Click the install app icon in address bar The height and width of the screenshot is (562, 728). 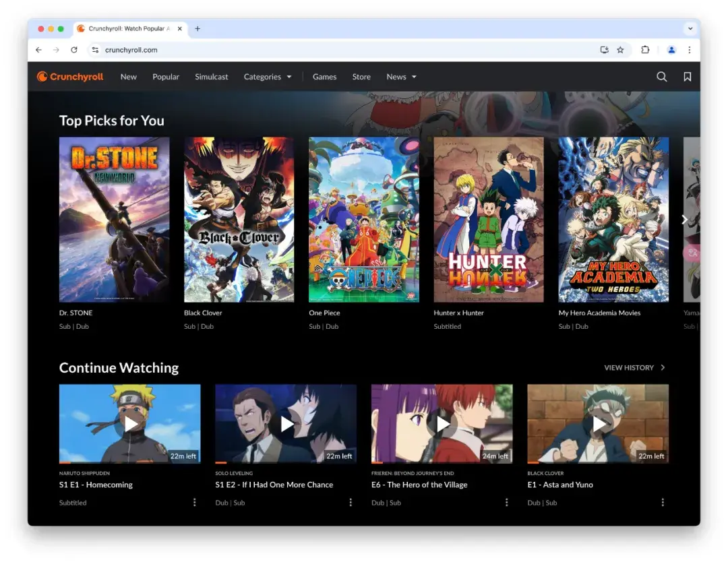pyautogui.click(x=604, y=50)
